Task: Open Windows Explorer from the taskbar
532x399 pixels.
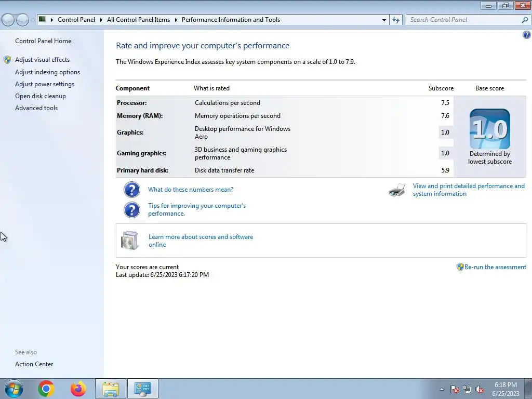Action: 111,389
